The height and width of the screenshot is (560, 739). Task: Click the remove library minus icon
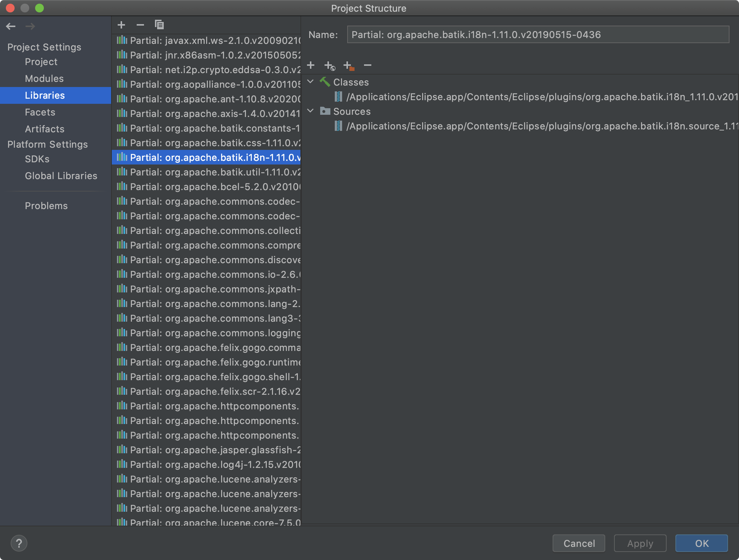coord(140,25)
